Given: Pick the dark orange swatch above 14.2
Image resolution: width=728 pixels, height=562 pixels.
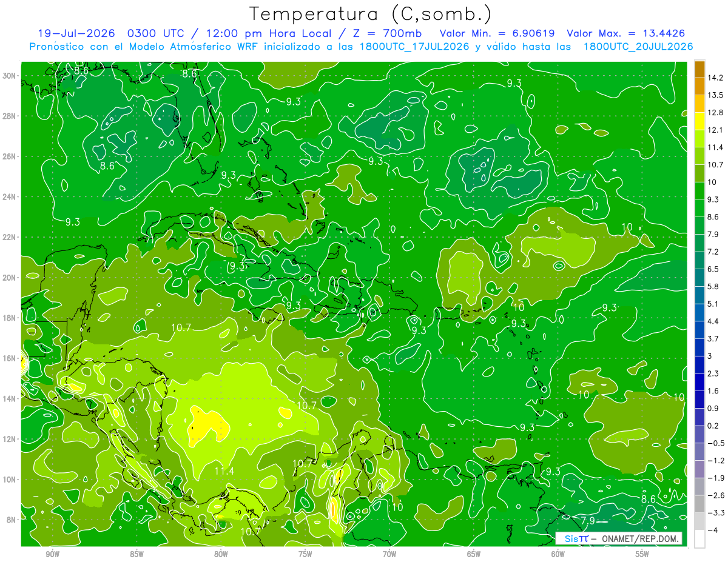Looking at the screenshot, I should pos(699,69).
